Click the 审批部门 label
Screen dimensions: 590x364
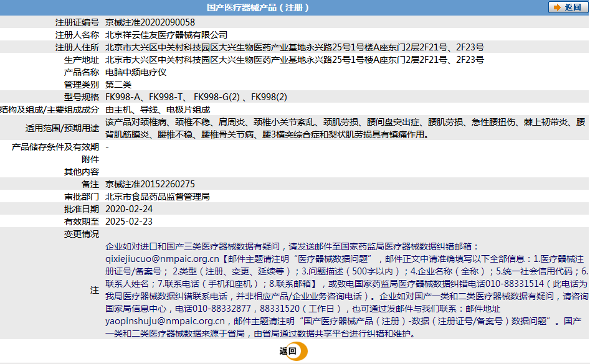(x=82, y=197)
